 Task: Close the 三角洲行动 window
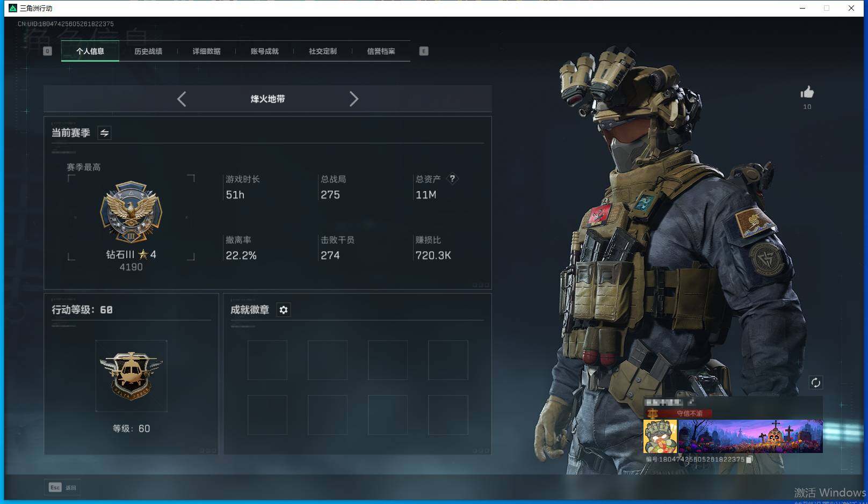[x=851, y=8]
